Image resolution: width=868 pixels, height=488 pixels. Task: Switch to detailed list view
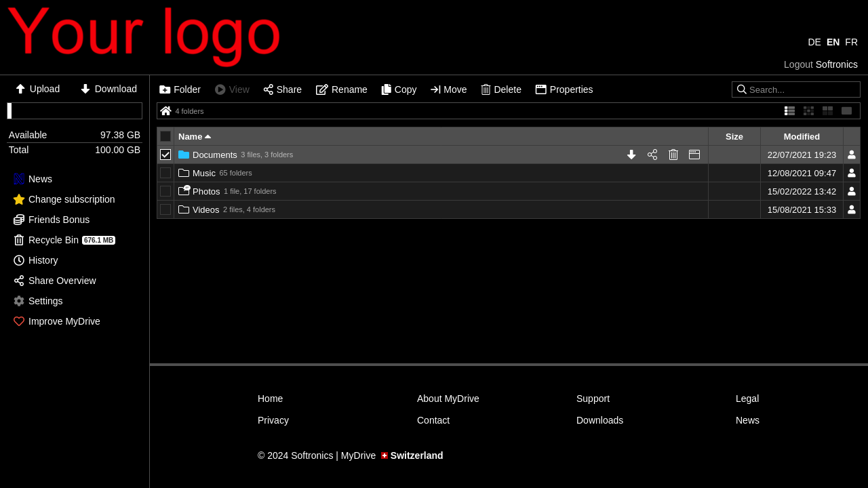click(789, 110)
